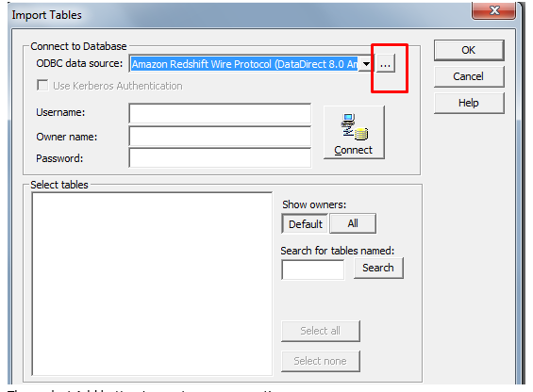Viewport: 533px width, 392px height.
Task: Toggle Show owners to Default
Action: (305, 224)
